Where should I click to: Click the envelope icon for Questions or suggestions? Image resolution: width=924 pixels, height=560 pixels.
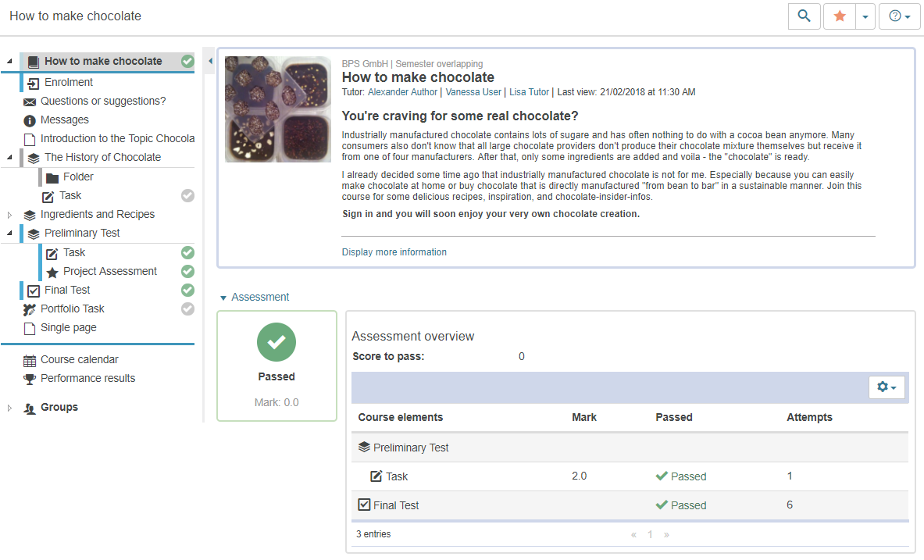click(30, 102)
